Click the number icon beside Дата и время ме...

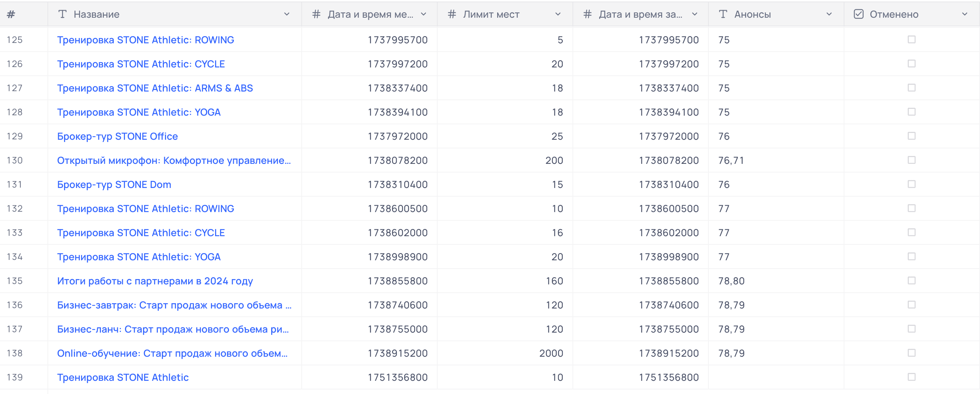click(316, 14)
